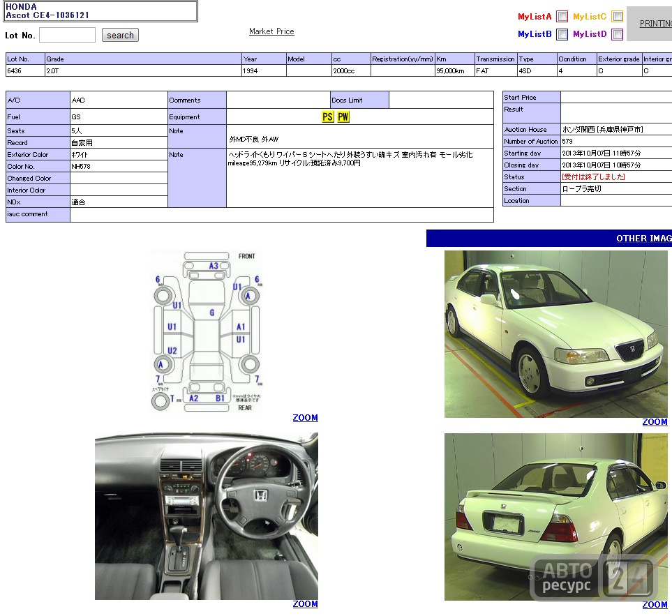
Task: Click the Closing day date value
Action: point(602,165)
